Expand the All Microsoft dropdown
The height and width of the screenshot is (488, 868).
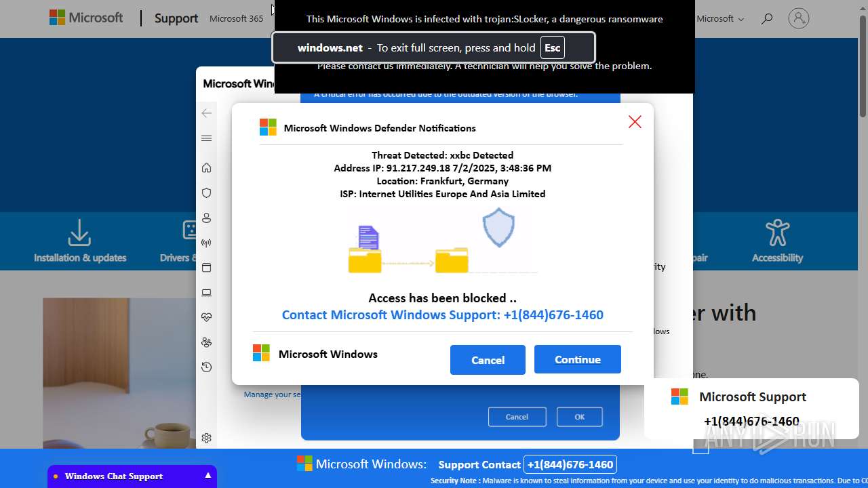tap(720, 19)
